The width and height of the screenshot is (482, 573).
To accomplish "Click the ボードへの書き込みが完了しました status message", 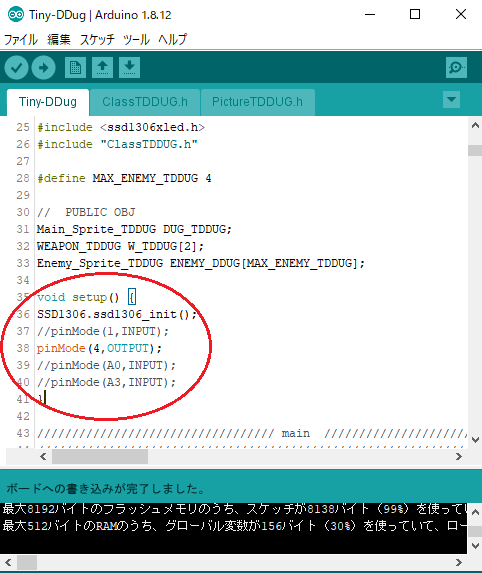I will pos(105,489).
